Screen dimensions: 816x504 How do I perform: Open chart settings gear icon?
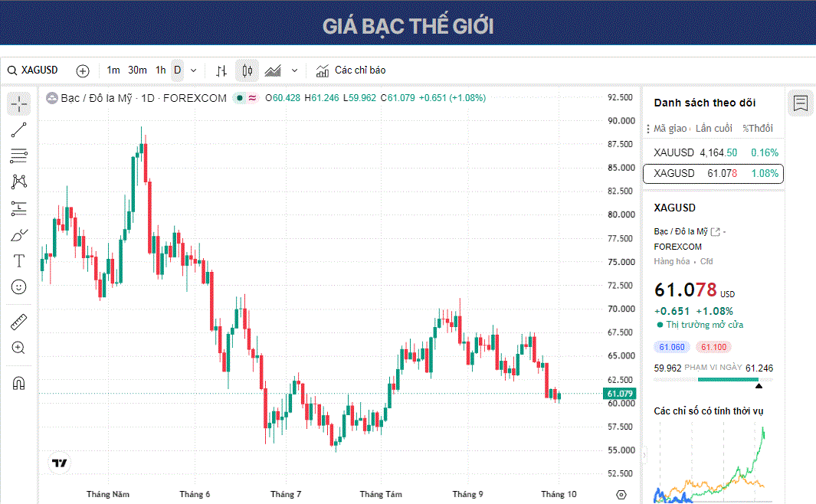tap(621, 495)
